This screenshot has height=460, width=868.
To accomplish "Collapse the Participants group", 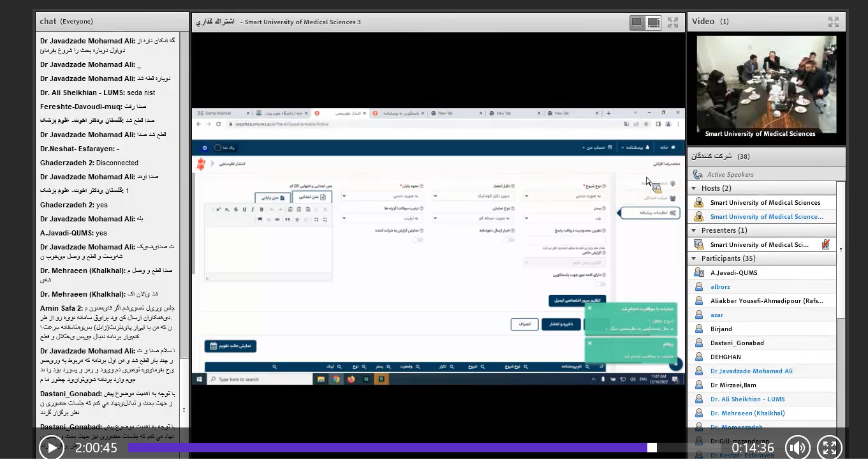I will tap(694, 258).
